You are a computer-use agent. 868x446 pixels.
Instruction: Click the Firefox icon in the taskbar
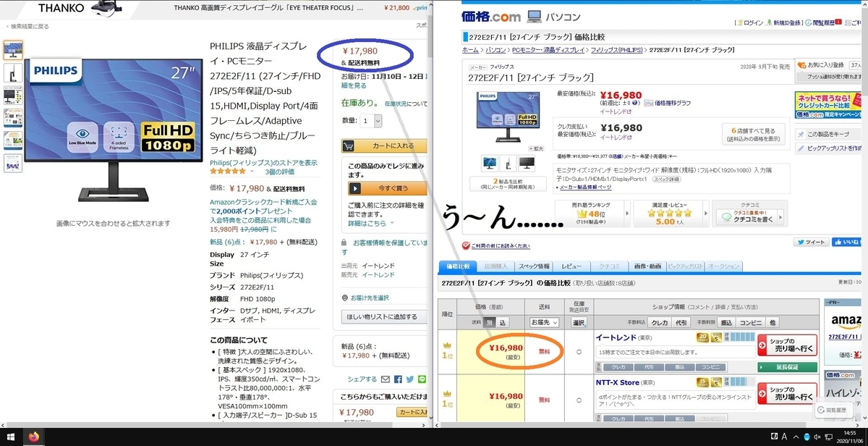click(x=33, y=437)
